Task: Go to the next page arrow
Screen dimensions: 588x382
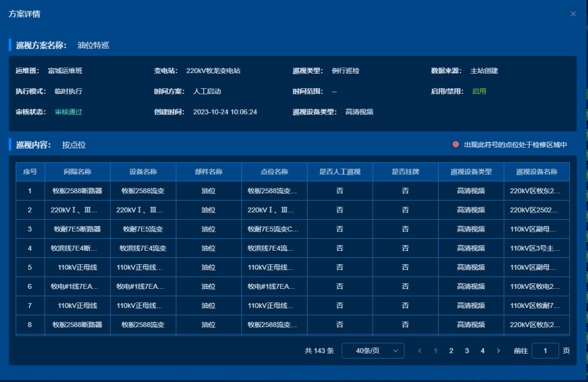Action: [x=498, y=351]
